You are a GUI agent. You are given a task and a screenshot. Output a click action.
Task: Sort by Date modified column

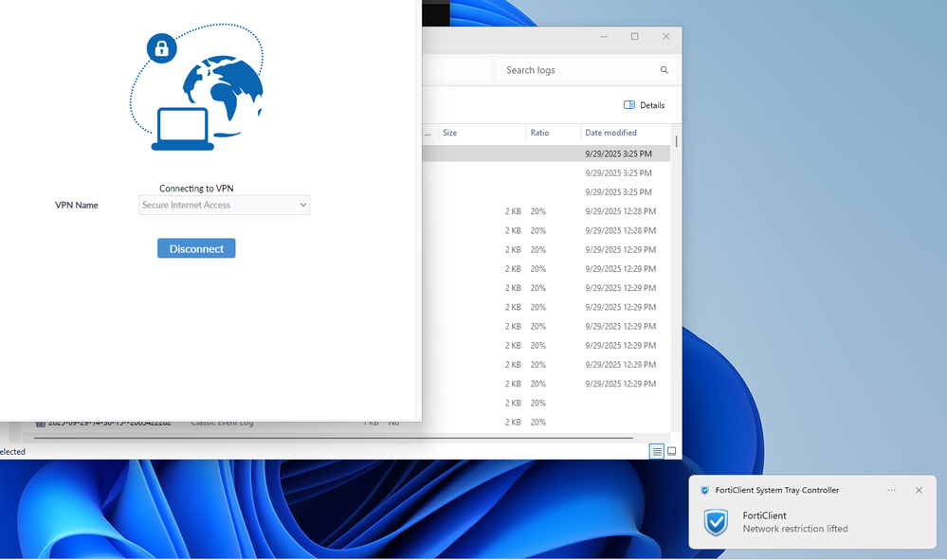click(x=624, y=133)
